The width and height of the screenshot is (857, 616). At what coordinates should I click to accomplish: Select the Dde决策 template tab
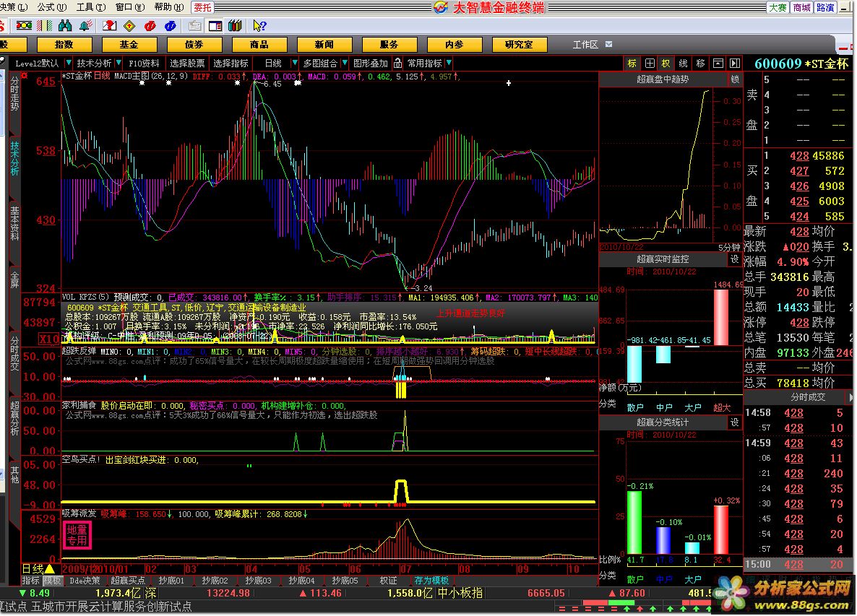[85, 581]
